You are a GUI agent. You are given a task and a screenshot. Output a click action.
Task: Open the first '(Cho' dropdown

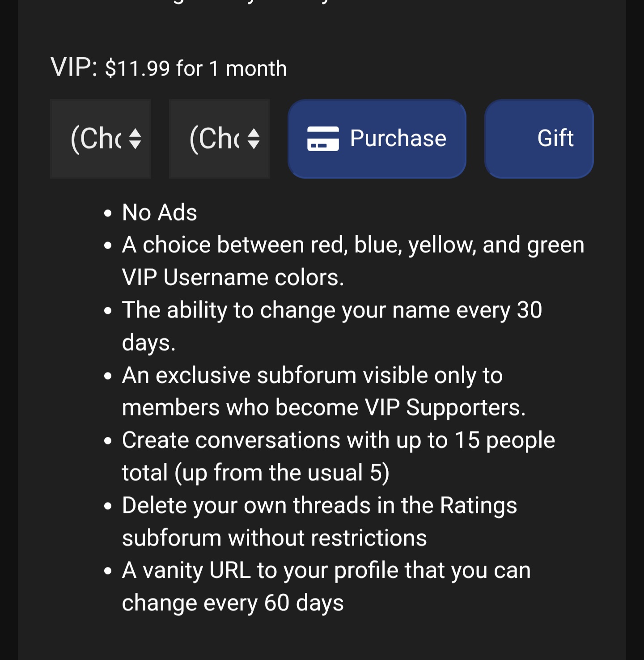100,139
